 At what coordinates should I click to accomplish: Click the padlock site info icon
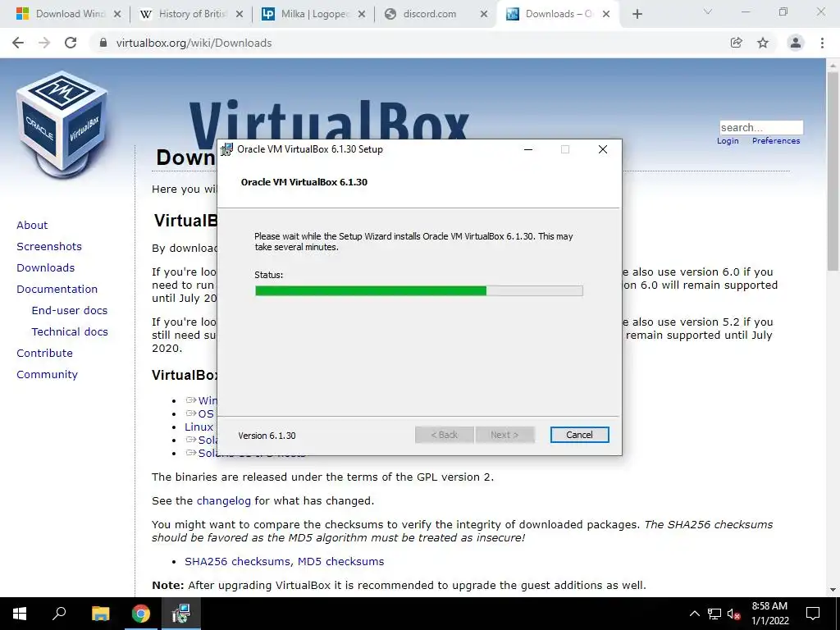(103, 43)
